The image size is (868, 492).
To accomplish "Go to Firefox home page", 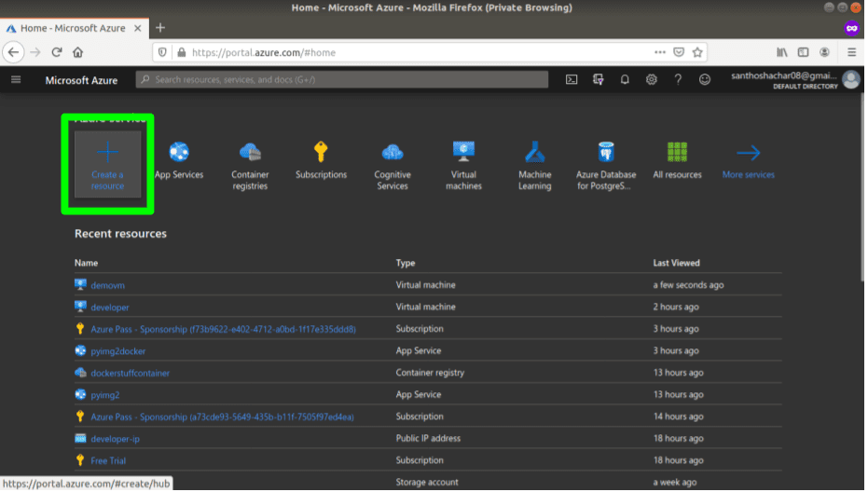I will 78,52.
